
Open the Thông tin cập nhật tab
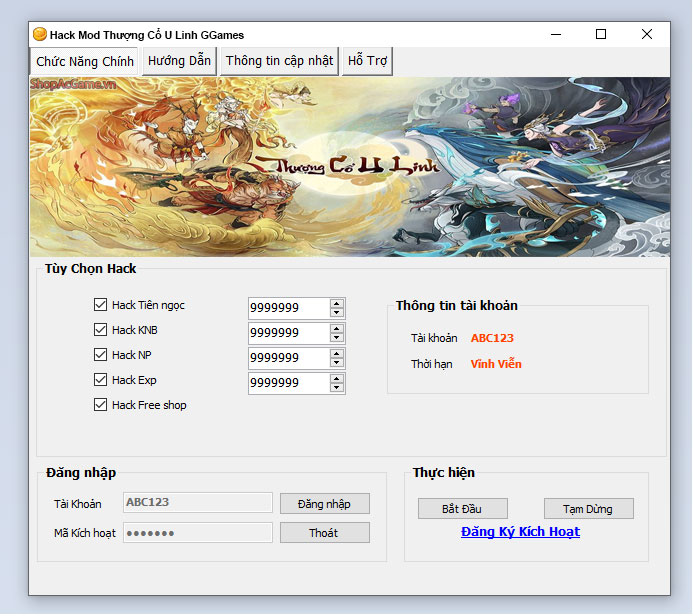279,61
